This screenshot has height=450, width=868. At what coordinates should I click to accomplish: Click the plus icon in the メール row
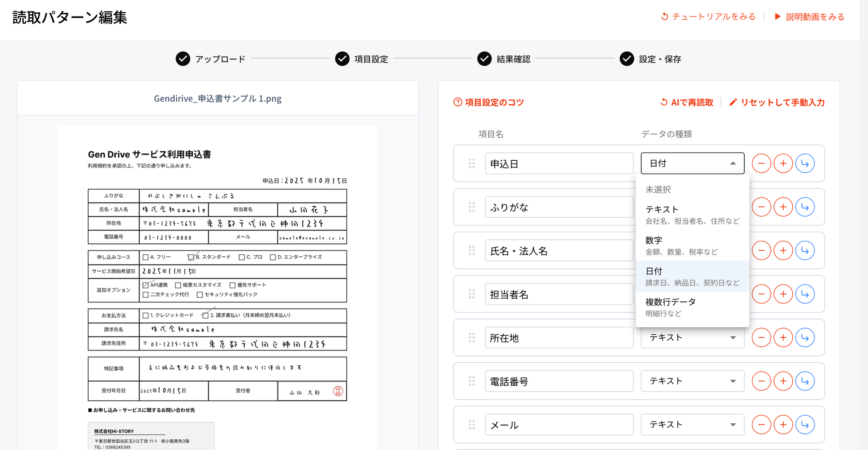(x=783, y=425)
